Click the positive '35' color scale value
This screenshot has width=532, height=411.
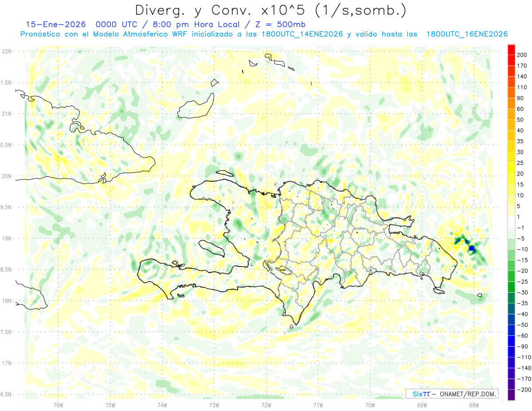point(520,141)
